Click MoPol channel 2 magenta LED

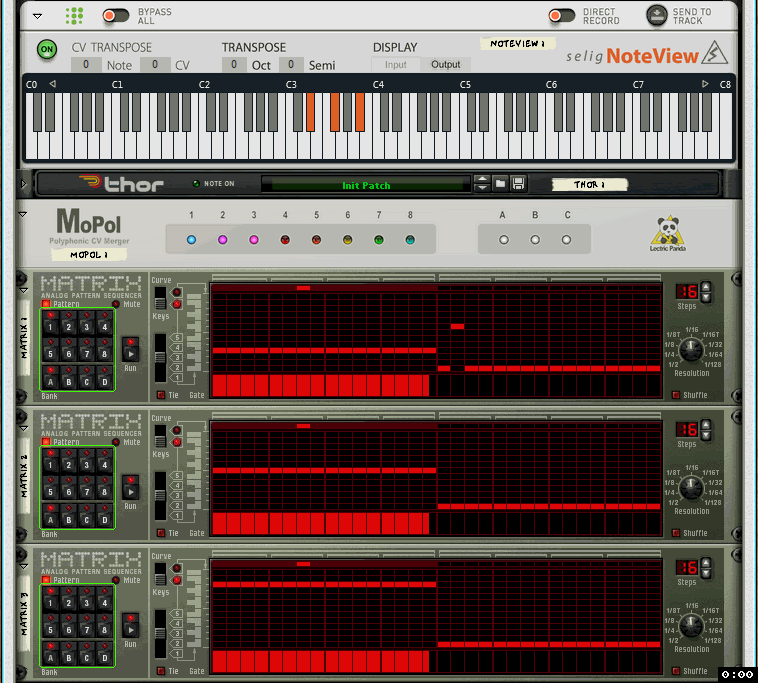coord(222,240)
